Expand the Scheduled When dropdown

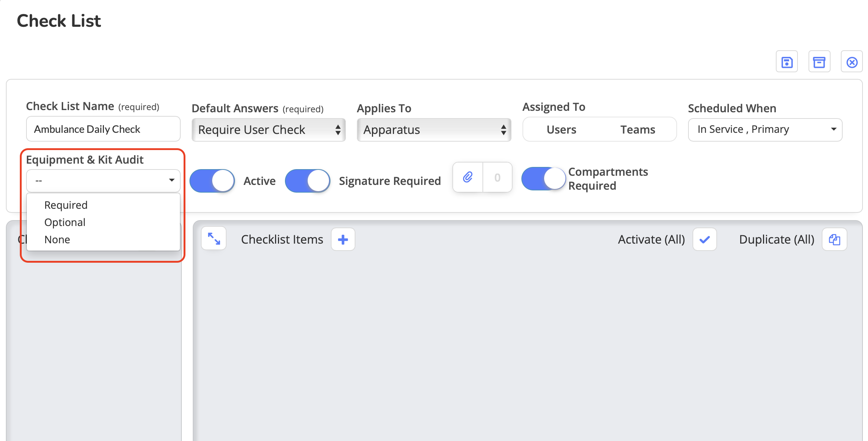765,130
